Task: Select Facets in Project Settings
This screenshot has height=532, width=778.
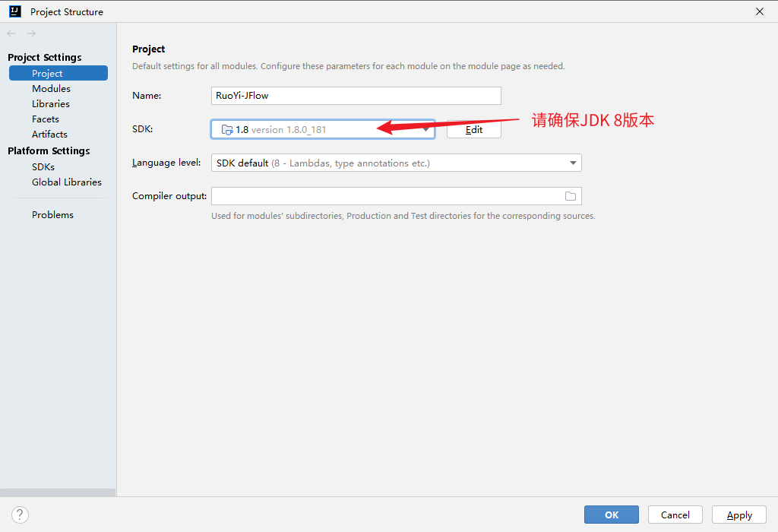Action: point(45,119)
